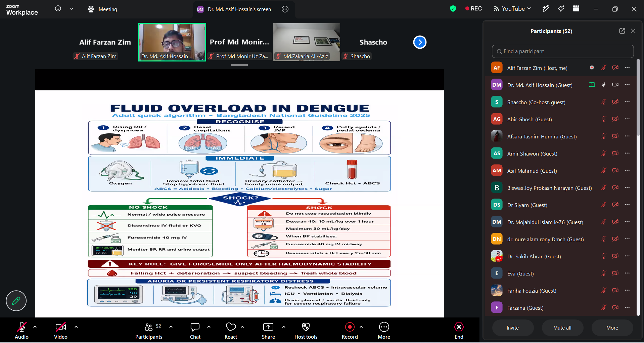Toggle the Participants panel from toolbar

tap(149, 331)
